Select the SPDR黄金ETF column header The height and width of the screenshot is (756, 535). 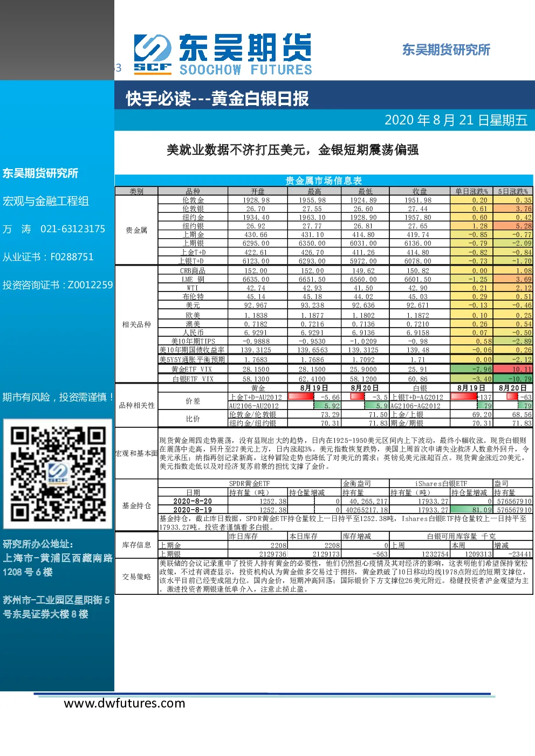coord(249,483)
